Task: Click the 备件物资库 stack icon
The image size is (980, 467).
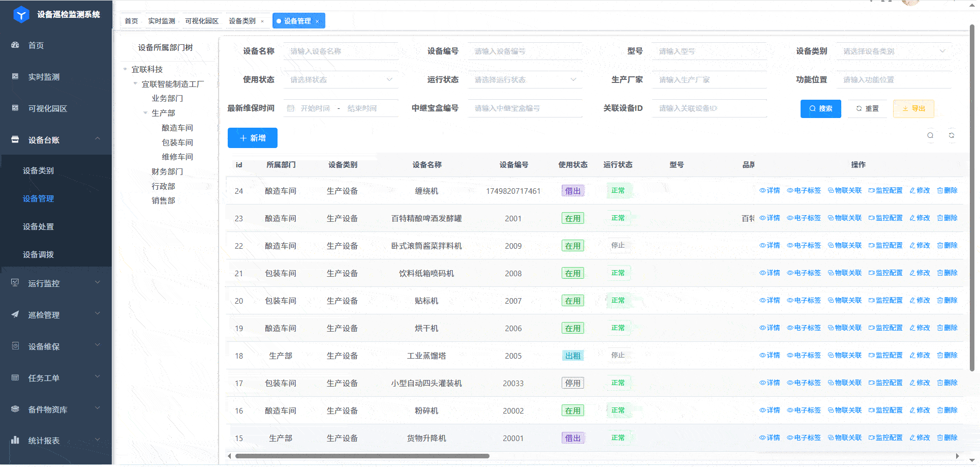Action: click(x=15, y=409)
